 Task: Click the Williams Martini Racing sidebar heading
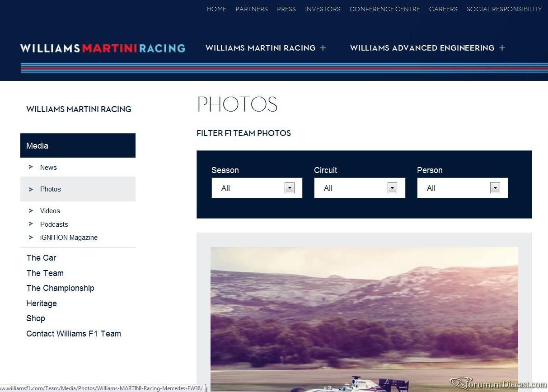[79, 109]
